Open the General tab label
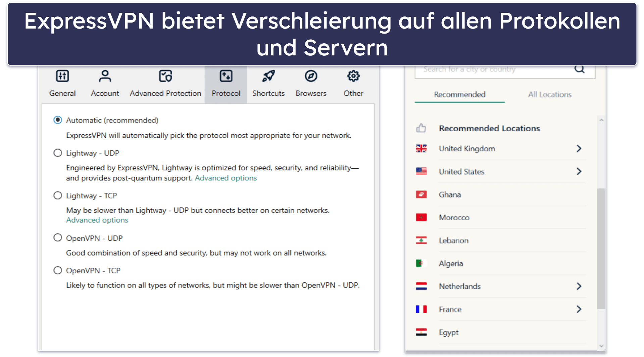 tap(62, 93)
